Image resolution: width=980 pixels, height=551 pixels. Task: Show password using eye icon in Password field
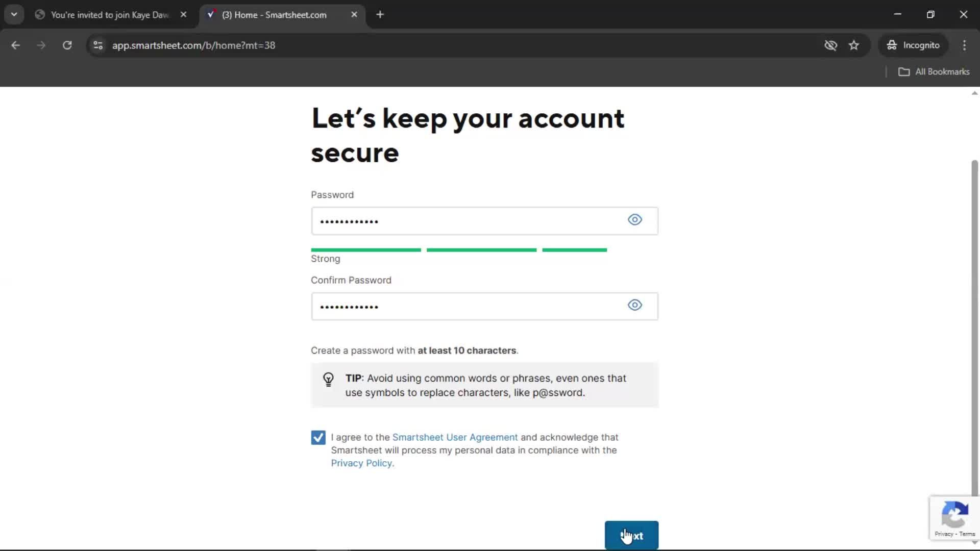(634, 220)
